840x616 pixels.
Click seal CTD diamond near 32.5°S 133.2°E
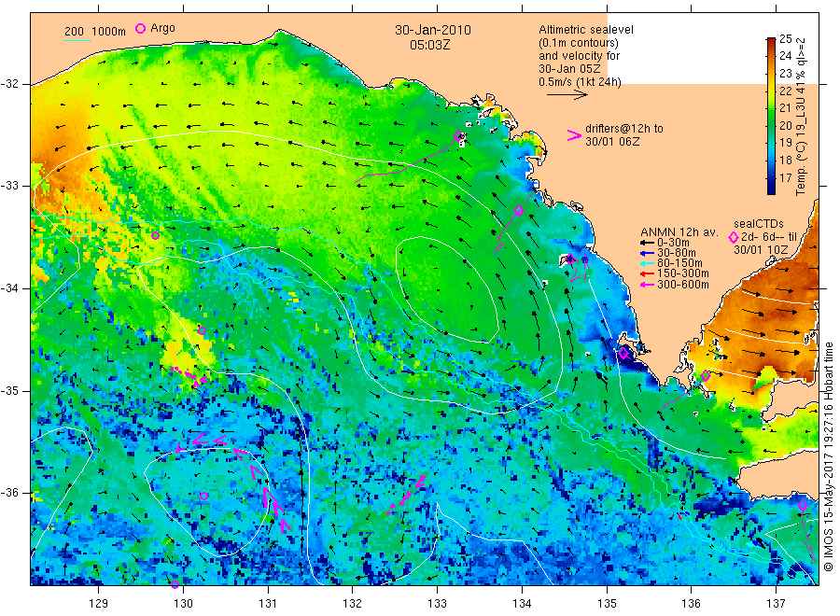coord(458,135)
